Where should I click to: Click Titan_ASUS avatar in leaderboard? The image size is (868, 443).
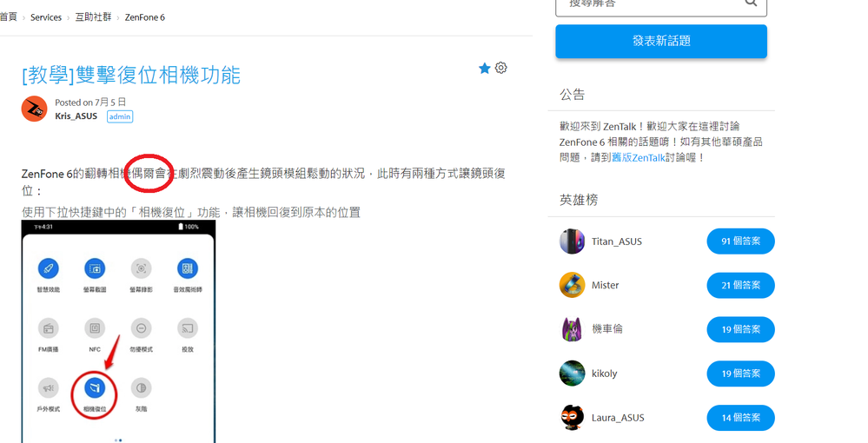click(572, 241)
